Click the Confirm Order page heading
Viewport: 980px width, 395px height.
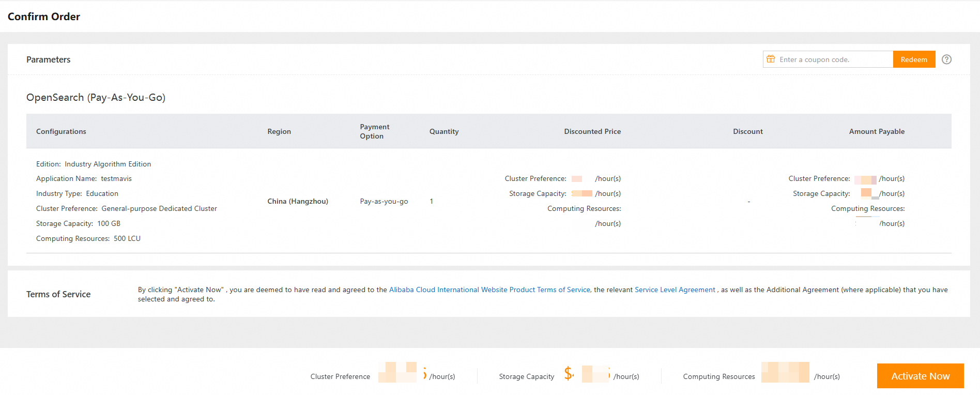coord(44,17)
